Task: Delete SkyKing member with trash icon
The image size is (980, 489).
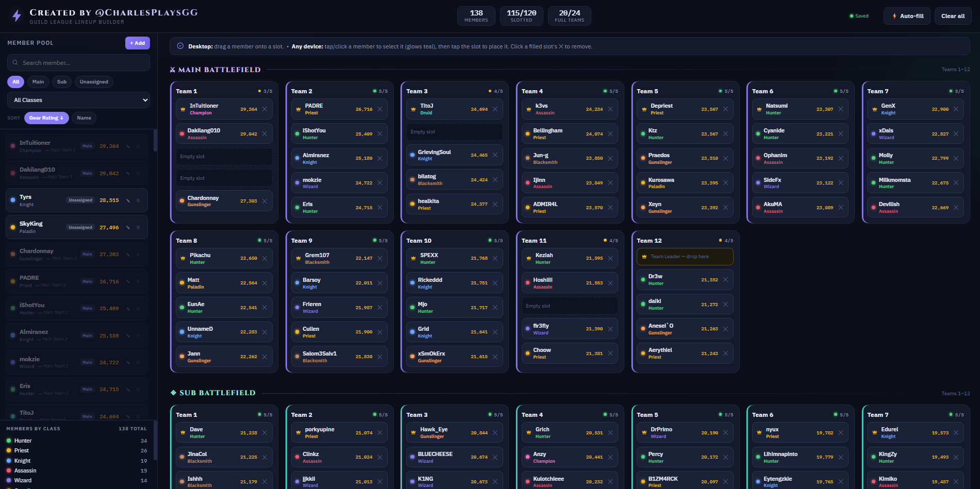Action: point(138,227)
